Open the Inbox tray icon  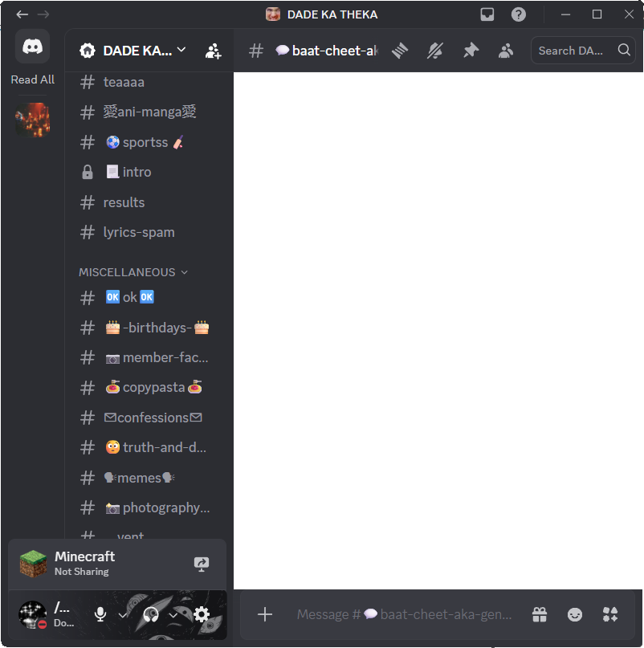point(487,14)
